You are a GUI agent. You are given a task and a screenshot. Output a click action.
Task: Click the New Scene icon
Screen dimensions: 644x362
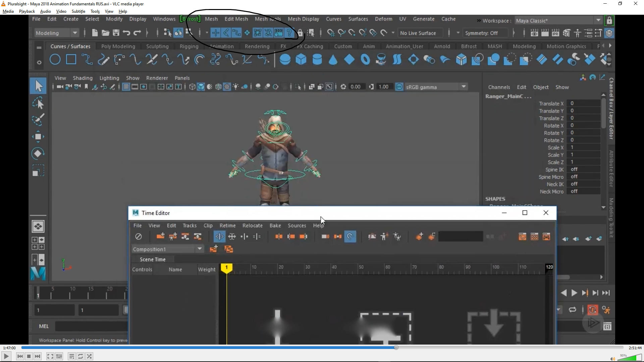(95, 33)
